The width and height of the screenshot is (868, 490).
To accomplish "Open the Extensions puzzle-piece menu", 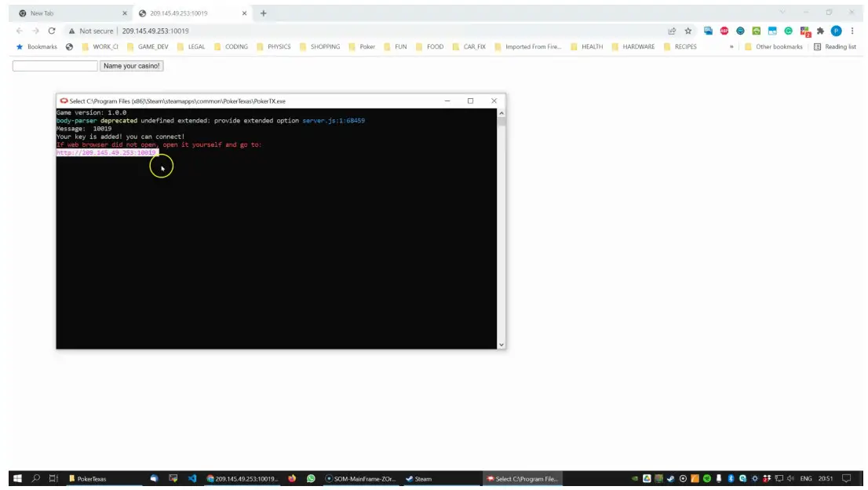I will pyautogui.click(x=820, y=31).
